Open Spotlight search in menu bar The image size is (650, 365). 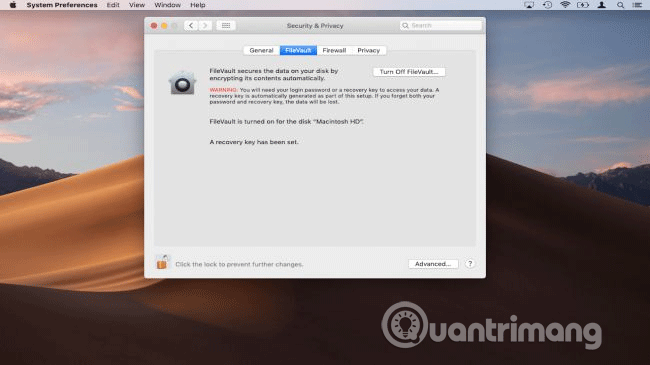[x=620, y=5]
